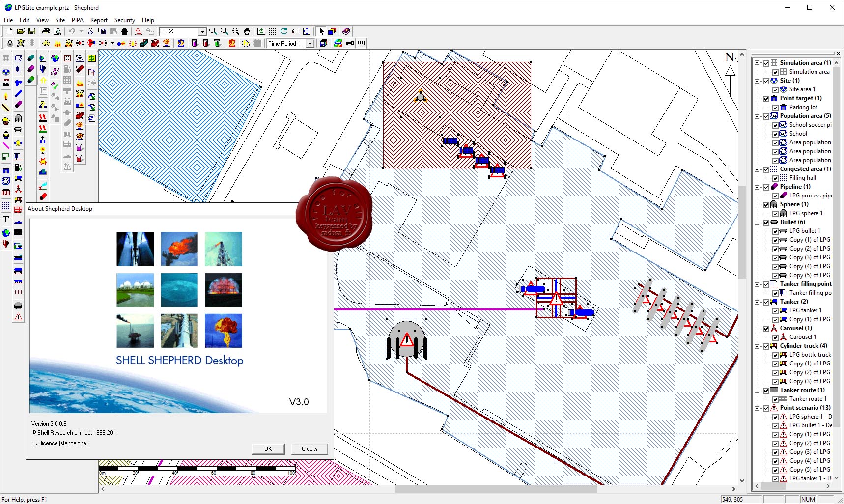Click the green beaker icon
The height and width of the screenshot is (504, 844).
[217, 43]
